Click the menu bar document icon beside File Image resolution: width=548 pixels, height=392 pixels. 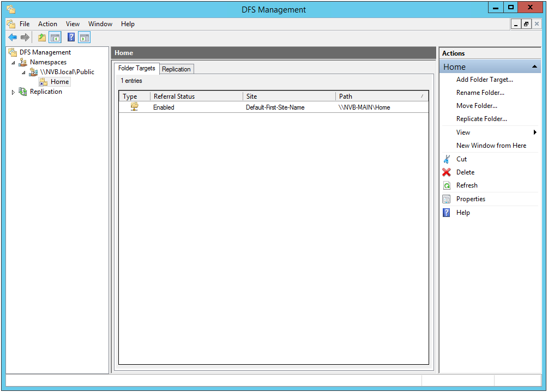(x=11, y=24)
